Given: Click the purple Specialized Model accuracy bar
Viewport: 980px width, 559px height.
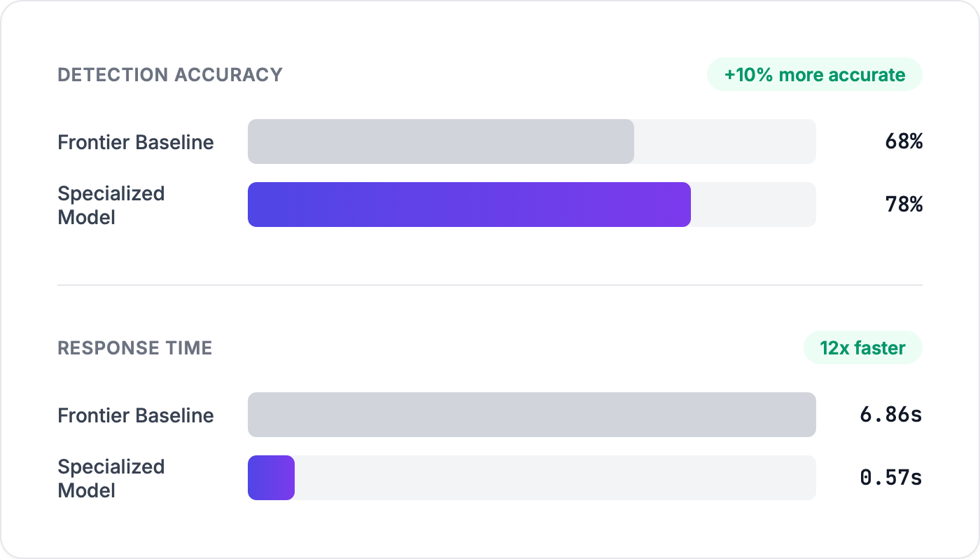Looking at the screenshot, I should tap(469, 205).
